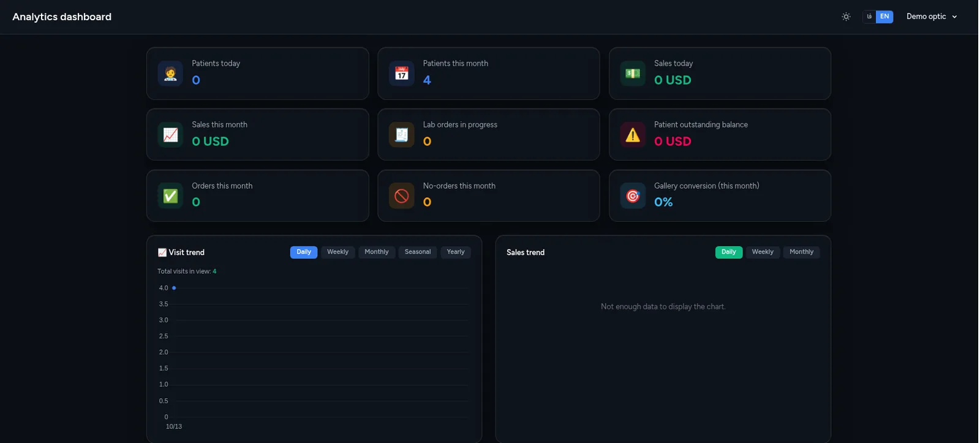
Task: Switch Sales trend to Monthly
Action: tap(801, 252)
